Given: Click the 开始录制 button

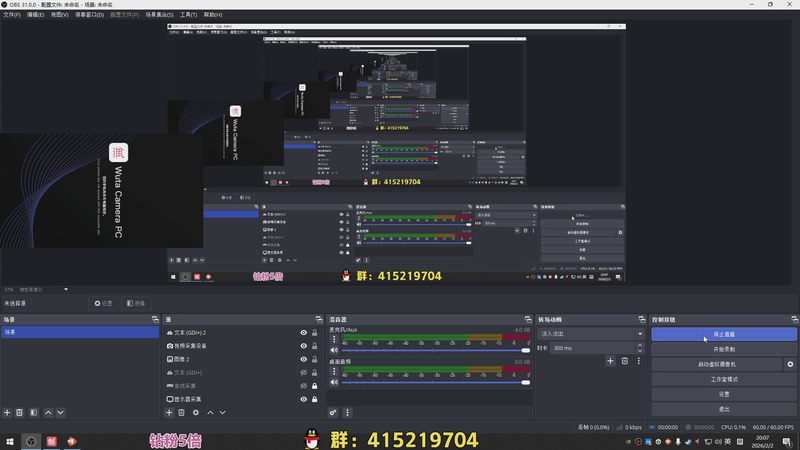Looking at the screenshot, I should 724,349.
